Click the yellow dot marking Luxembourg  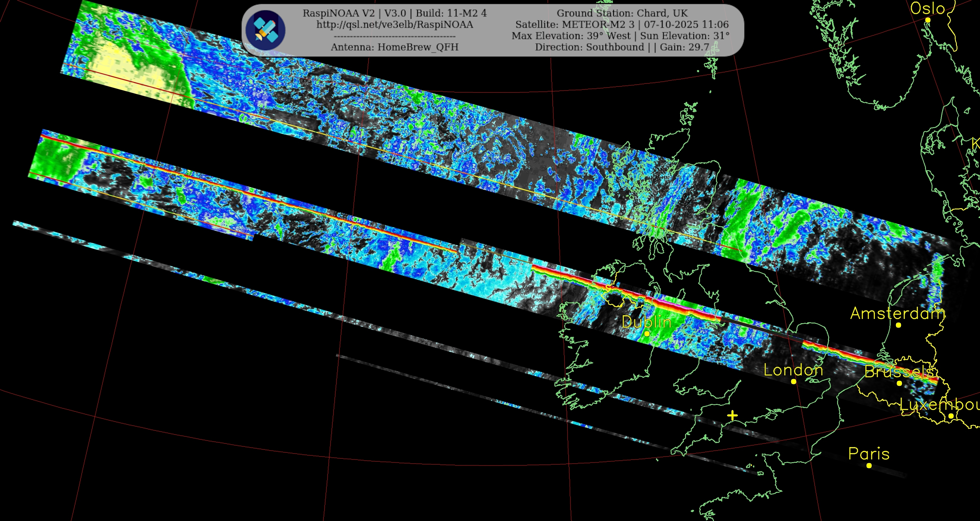(x=951, y=416)
